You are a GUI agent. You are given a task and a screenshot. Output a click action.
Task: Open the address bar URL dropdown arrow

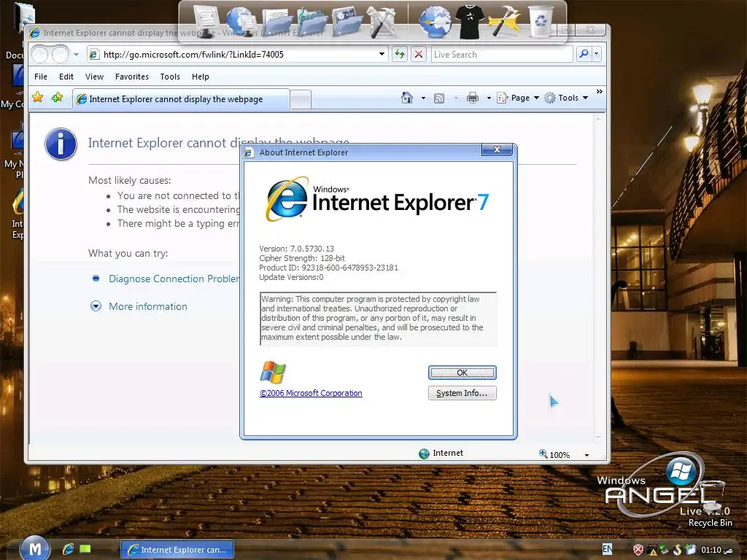click(x=382, y=54)
